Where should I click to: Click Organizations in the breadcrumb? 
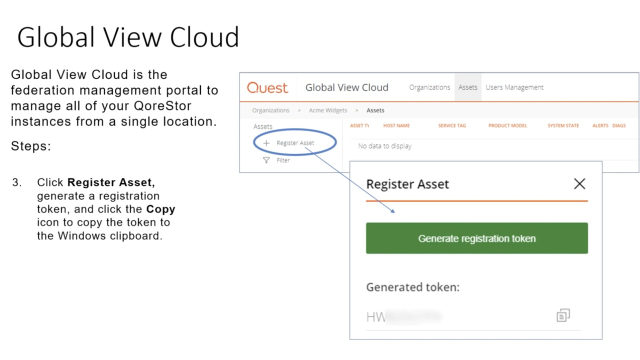point(271,110)
